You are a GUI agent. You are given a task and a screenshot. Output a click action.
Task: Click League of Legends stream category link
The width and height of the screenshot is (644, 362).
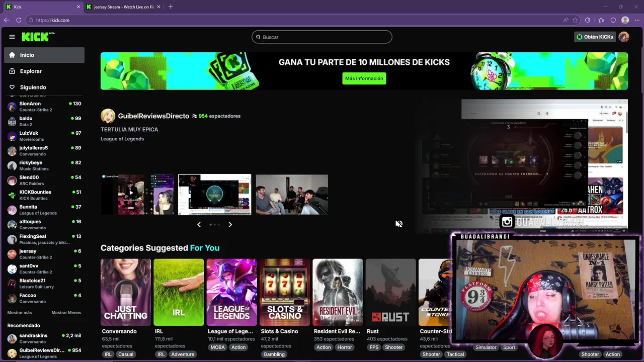tap(122, 139)
